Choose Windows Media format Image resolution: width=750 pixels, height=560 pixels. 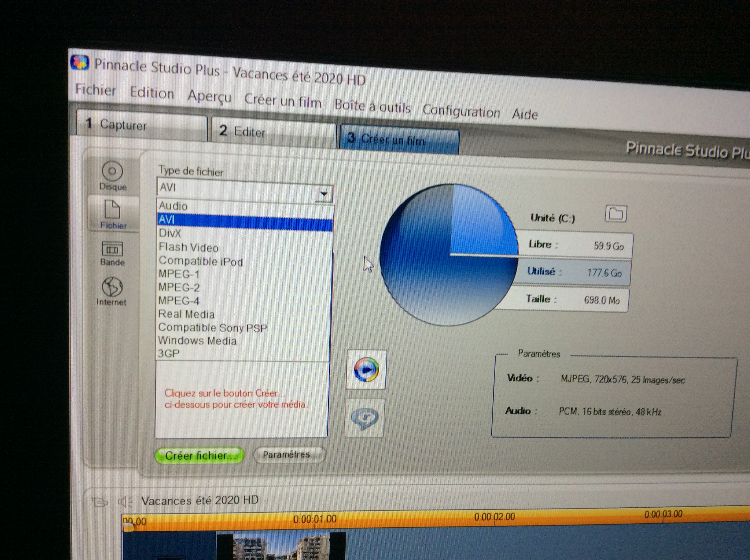click(x=197, y=340)
